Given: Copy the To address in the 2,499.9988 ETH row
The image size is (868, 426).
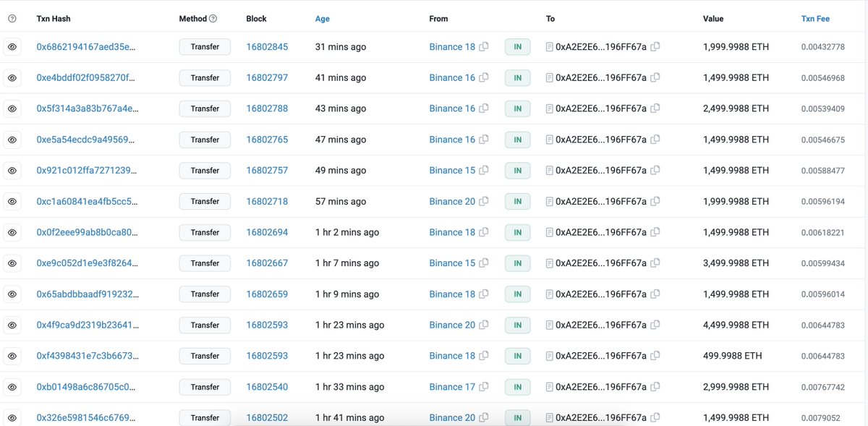Looking at the screenshot, I should click(655, 108).
